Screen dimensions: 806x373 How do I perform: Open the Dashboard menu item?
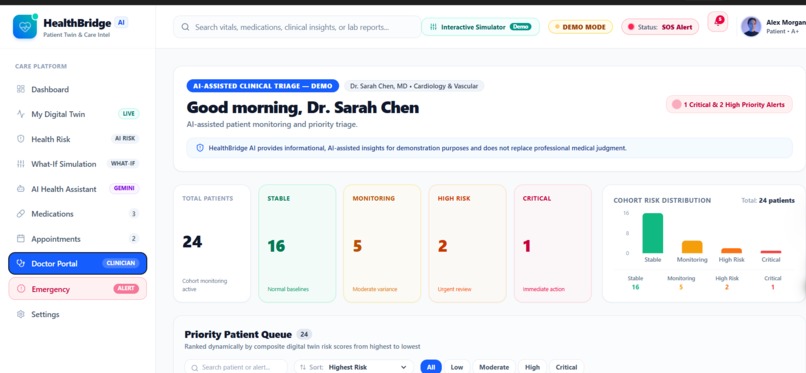click(78, 89)
